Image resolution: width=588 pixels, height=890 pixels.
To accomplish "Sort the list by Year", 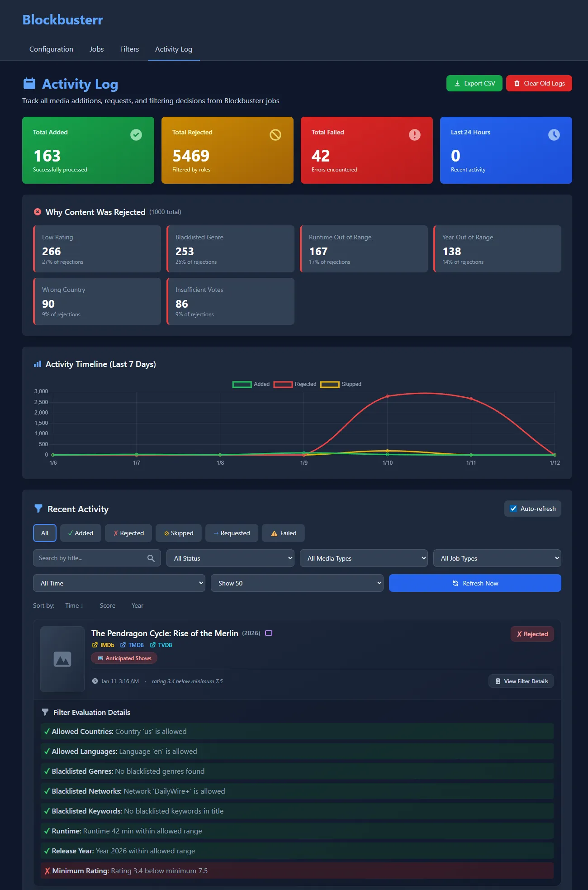I will pos(138,605).
